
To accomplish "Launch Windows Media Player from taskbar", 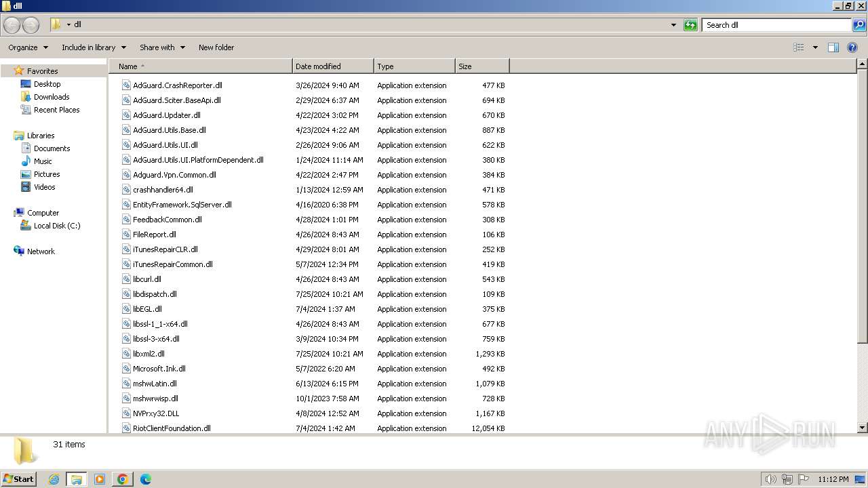I will tap(100, 479).
